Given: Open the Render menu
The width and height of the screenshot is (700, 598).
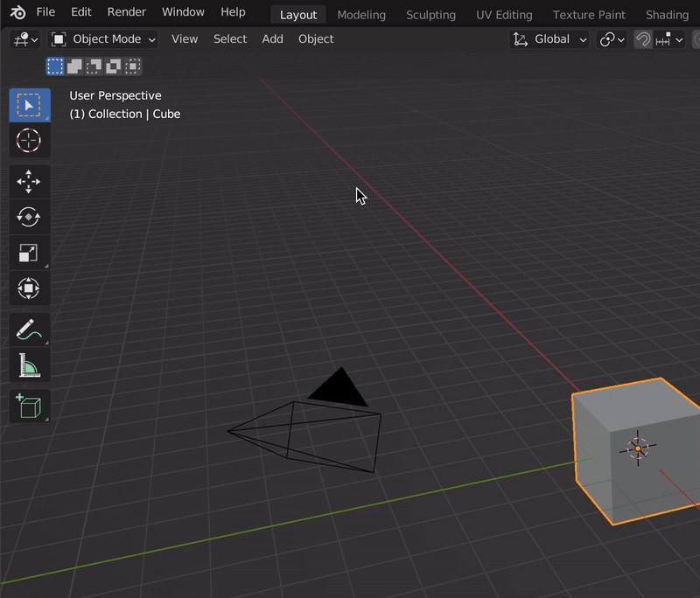Looking at the screenshot, I should [126, 12].
